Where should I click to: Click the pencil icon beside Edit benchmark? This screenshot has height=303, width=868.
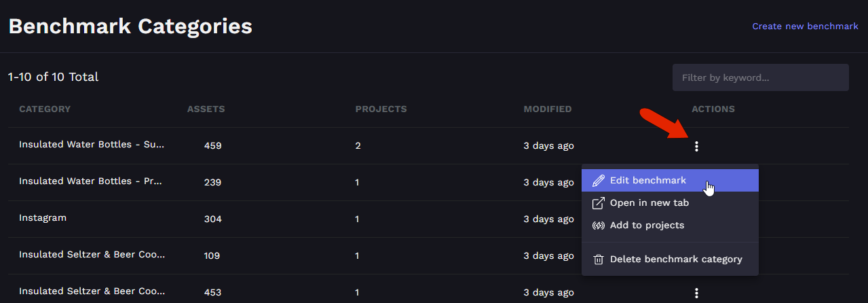pos(599,181)
